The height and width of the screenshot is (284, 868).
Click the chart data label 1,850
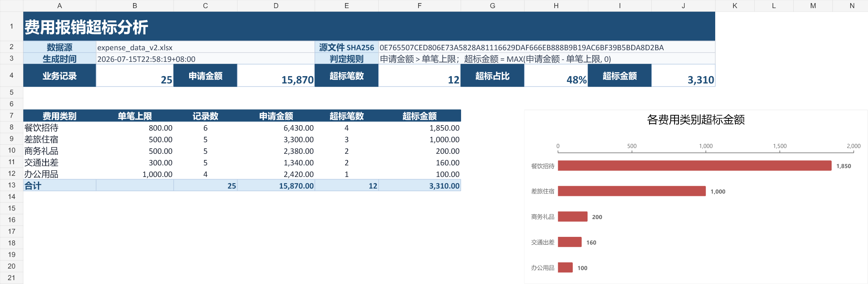843,166
